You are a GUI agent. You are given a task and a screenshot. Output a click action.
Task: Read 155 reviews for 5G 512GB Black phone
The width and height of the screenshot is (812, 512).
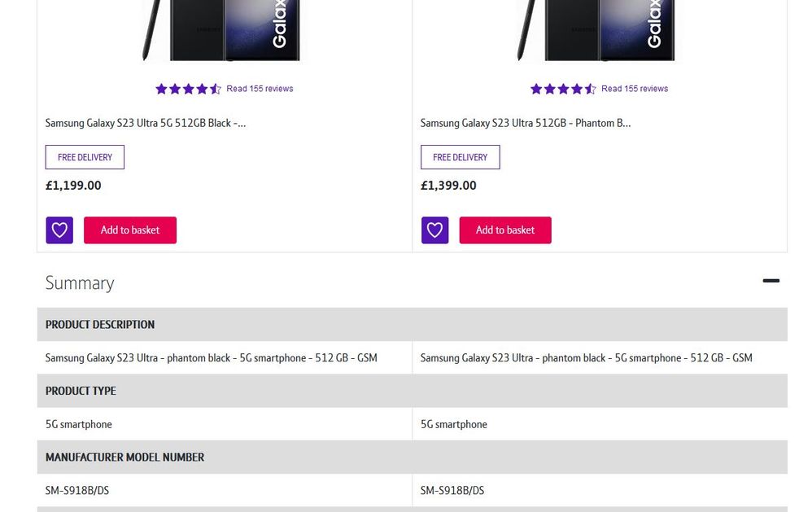click(x=260, y=89)
